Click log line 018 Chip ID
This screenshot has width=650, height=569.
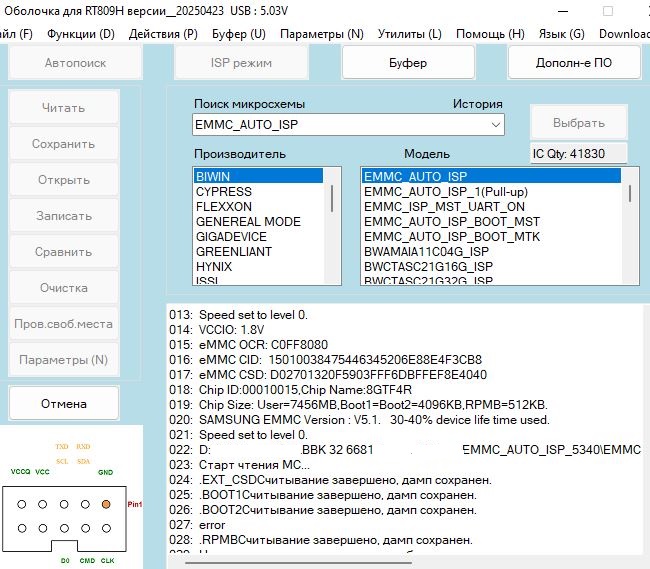pos(290,390)
